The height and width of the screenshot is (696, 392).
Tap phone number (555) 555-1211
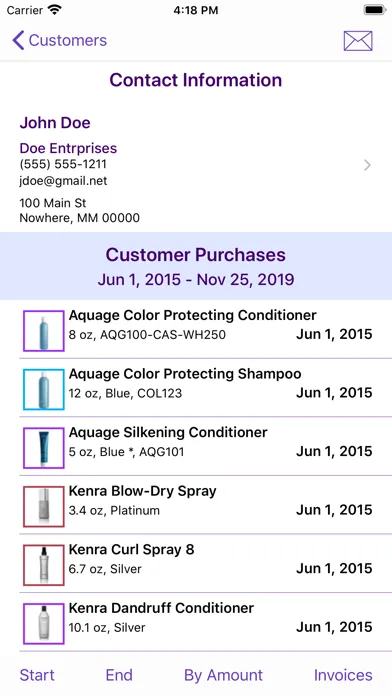pyautogui.click(x=63, y=164)
